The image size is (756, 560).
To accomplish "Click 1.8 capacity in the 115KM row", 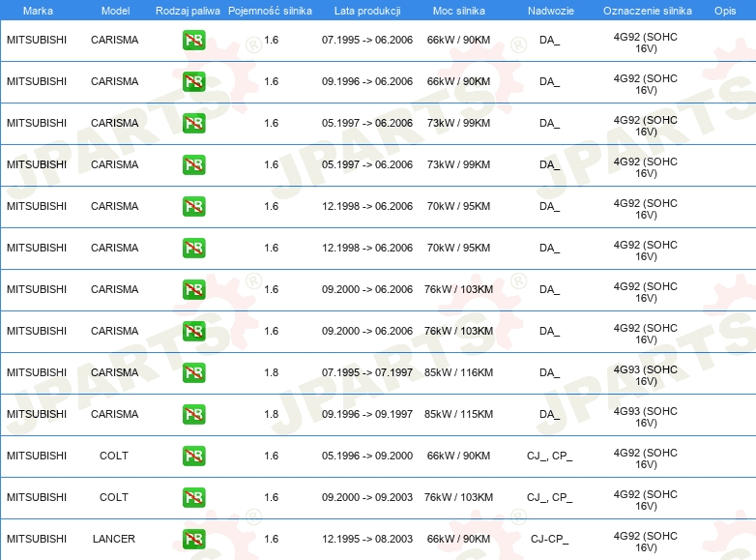I will 271,414.
